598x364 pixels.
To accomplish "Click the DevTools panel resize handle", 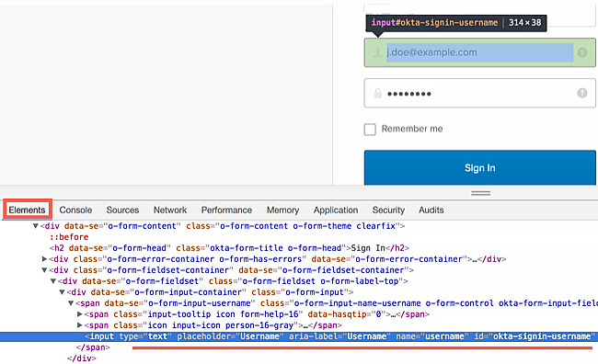I will click(x=480, y=193).
